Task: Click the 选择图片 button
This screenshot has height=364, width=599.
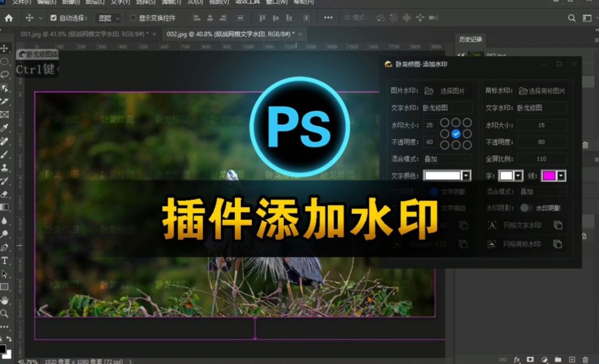Action: point(452,91)
